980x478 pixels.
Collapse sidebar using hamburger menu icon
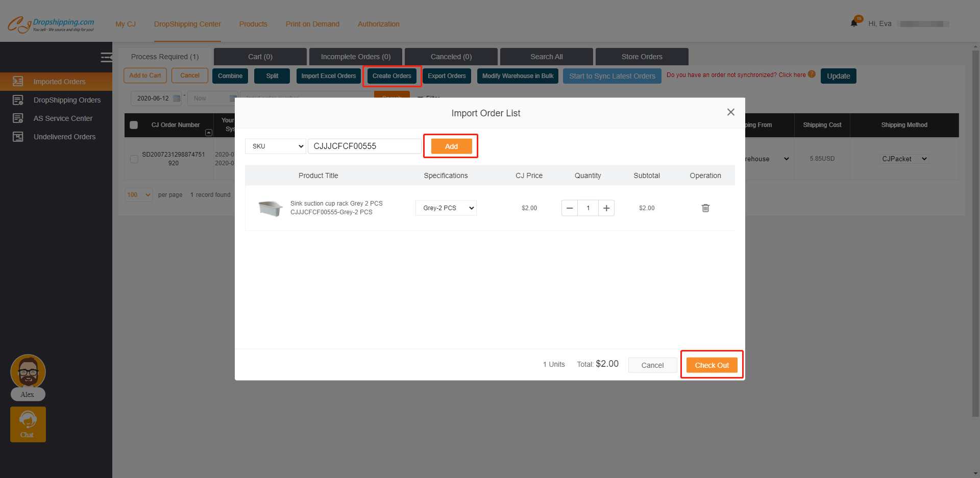point(106,57)
